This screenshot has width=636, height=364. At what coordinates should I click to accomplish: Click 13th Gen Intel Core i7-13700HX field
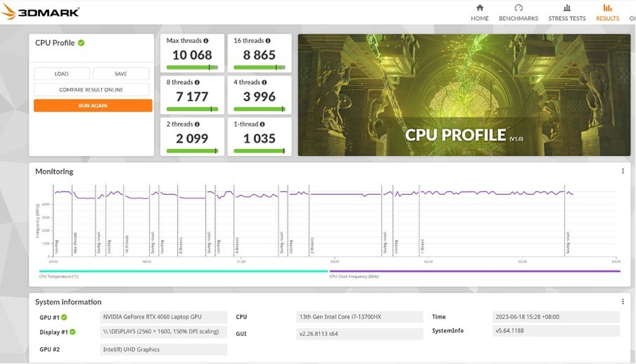pyautogui.click(x=360, y=317)
